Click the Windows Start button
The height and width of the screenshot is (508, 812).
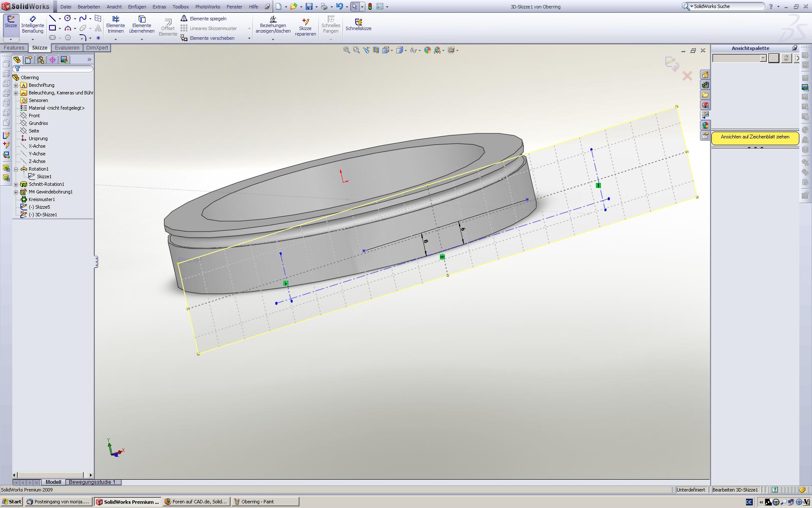(x=11, y=502)
